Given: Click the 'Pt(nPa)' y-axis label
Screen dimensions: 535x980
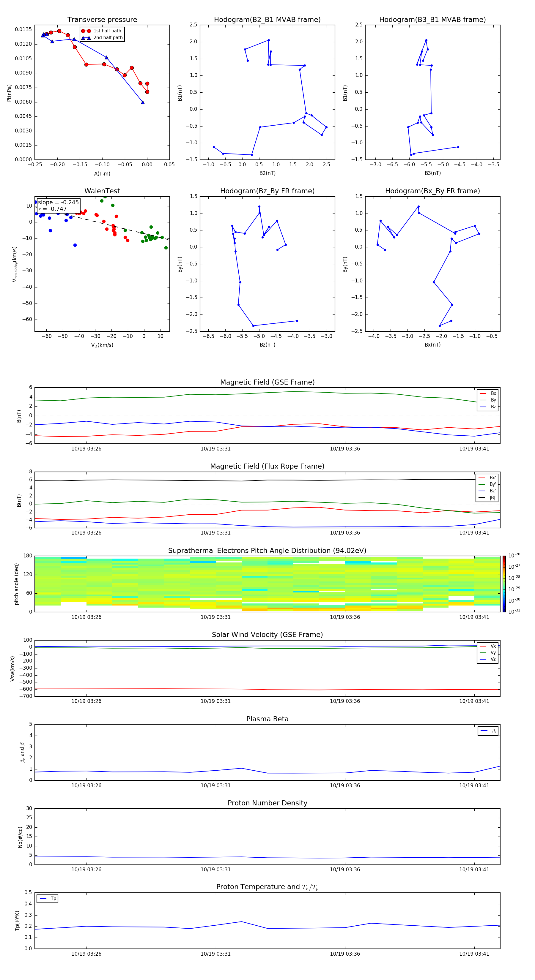Looking at the screenshot, I should pos(9,93).
